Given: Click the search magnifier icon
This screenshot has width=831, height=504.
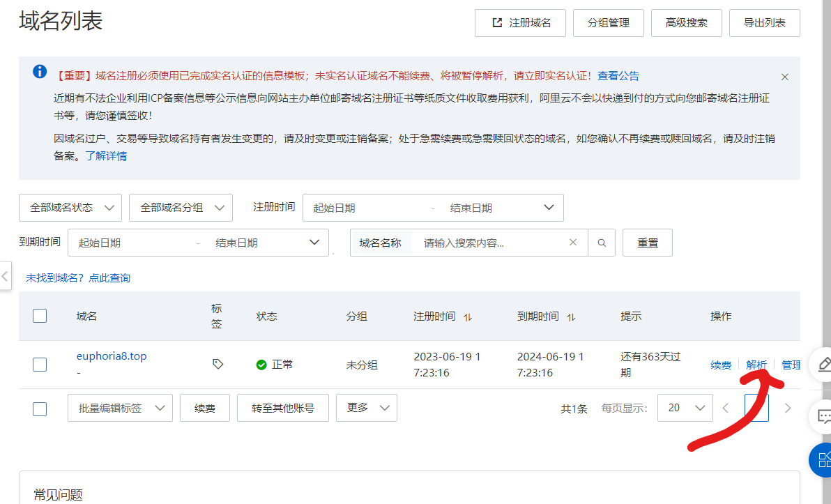Looking at the screenshot, I should (602, 243).
